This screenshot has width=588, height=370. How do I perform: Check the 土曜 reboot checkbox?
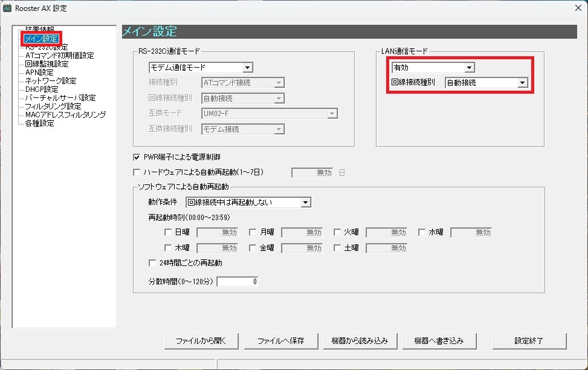(x=337, y=248)
